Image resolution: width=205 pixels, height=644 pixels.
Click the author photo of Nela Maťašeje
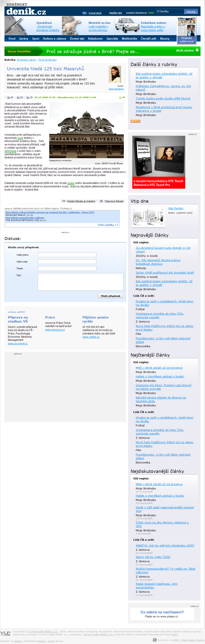115,74
